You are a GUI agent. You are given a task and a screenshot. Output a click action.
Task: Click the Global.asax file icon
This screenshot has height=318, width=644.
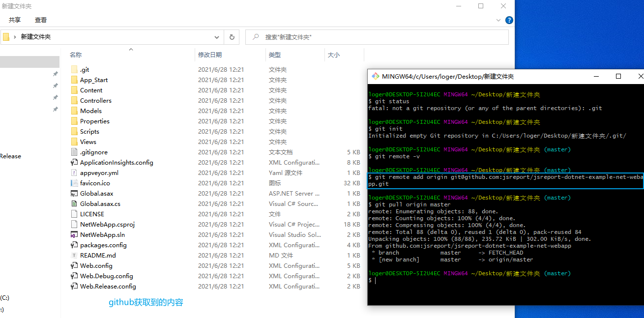click(x=74, y=194)
